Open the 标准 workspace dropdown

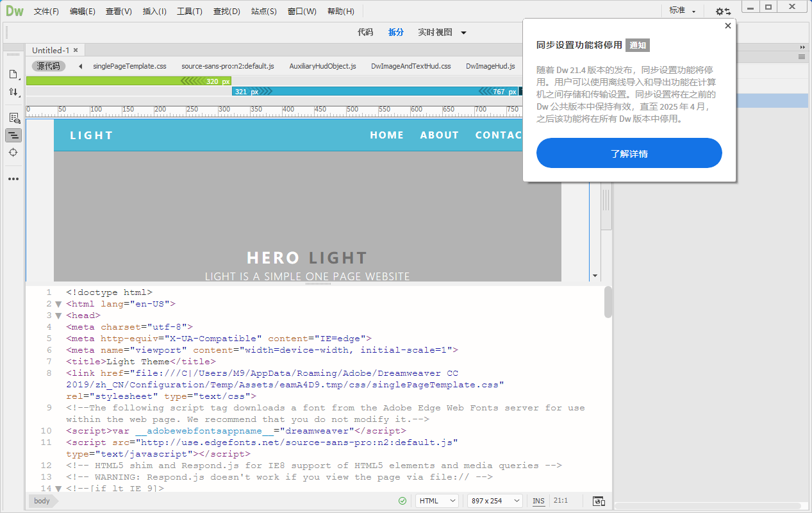[682, 11]
